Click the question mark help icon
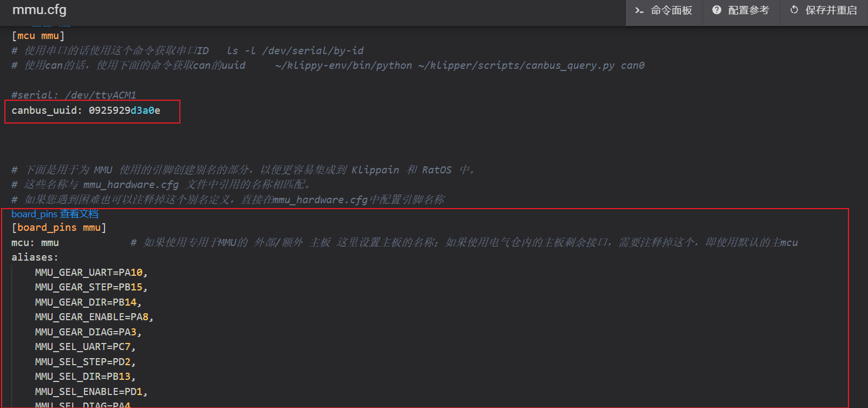Screen dimensions: 868x408 [x=717, y=10]
